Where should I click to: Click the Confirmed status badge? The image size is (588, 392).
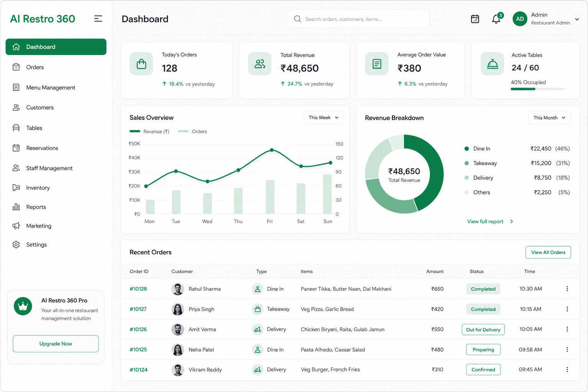click(483, 369)
